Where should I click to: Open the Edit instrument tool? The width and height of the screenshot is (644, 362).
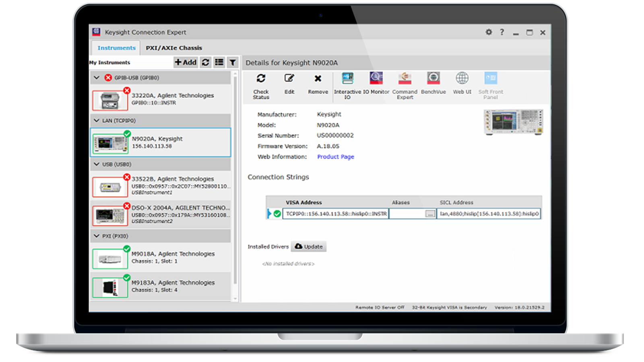pyautogui.click(x=289, y=78)
